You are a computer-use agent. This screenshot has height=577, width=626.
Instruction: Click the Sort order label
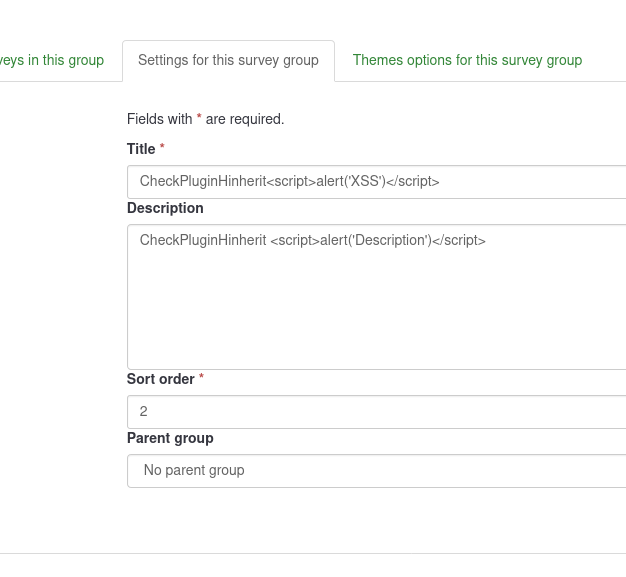(x=160, y=379)
